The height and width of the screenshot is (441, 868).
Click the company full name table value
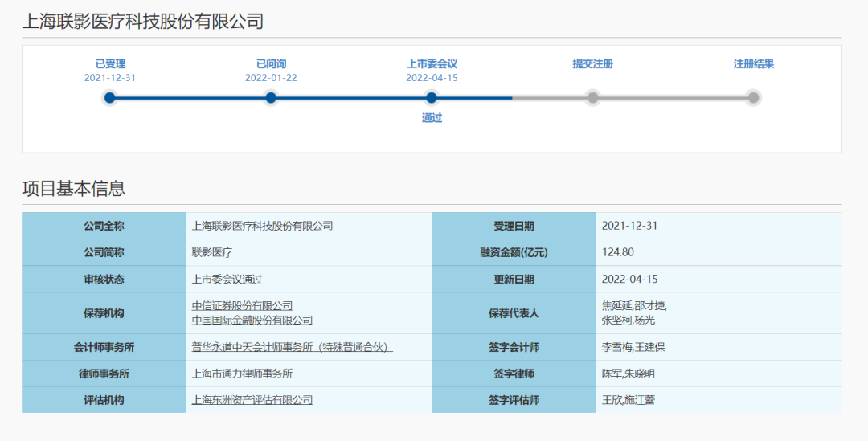click(x=262, y=226)
